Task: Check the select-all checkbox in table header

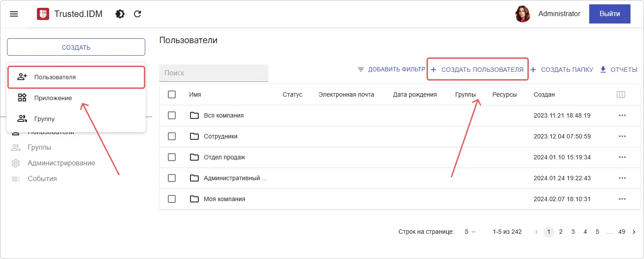Action: pyautogui.click(x=172, y=94)
